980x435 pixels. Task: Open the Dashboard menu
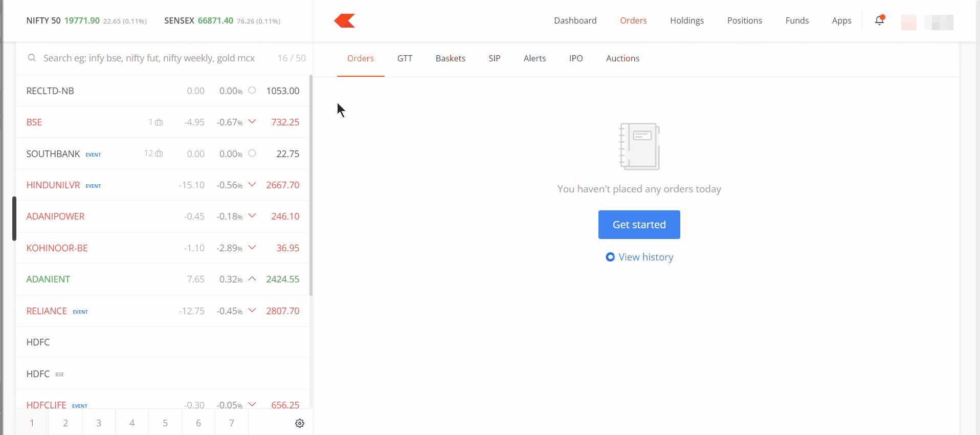575,20
